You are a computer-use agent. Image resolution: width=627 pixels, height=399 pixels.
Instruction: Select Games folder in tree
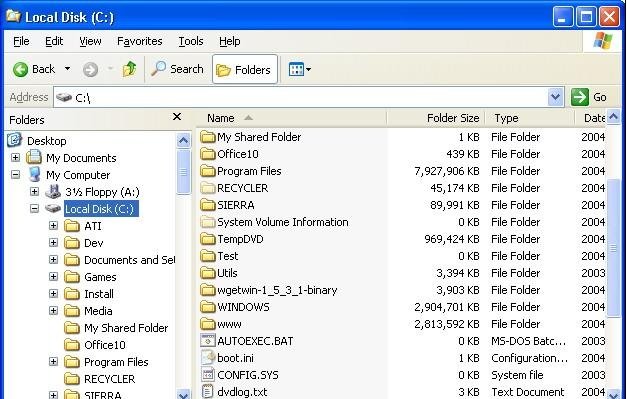click(100, 277)
